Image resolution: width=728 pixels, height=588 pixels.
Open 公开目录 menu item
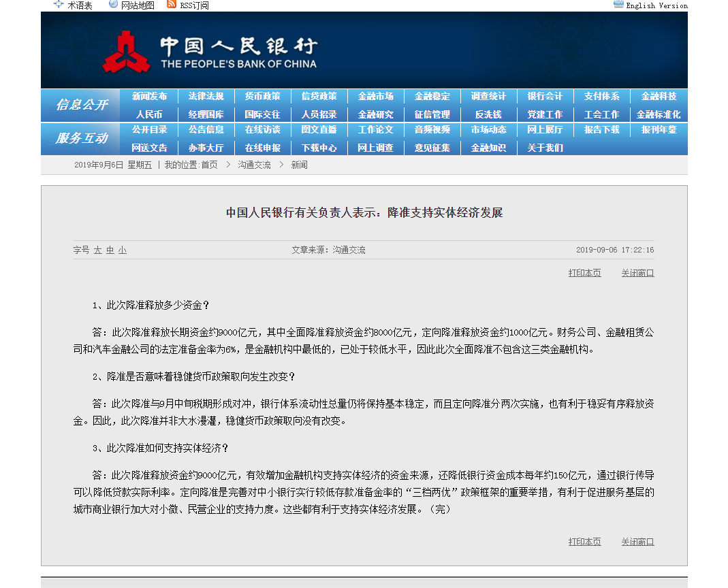tap(149, 129)
